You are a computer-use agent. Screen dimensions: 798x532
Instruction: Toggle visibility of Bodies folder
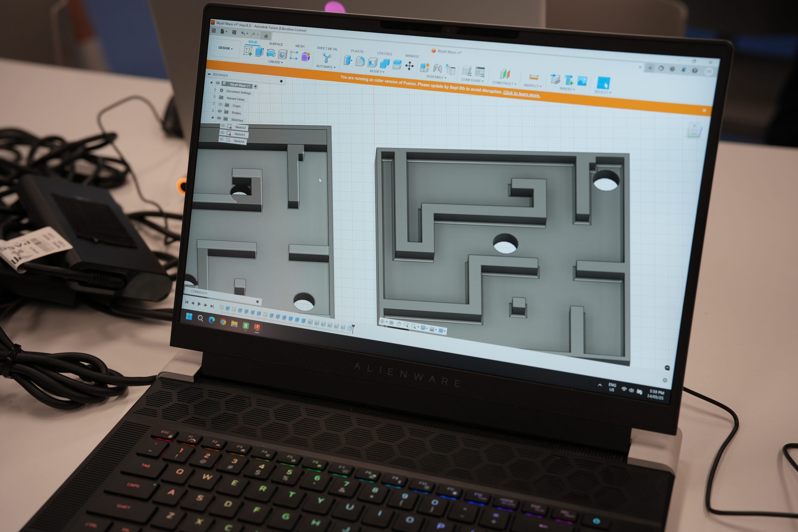[x=219, y=111]
